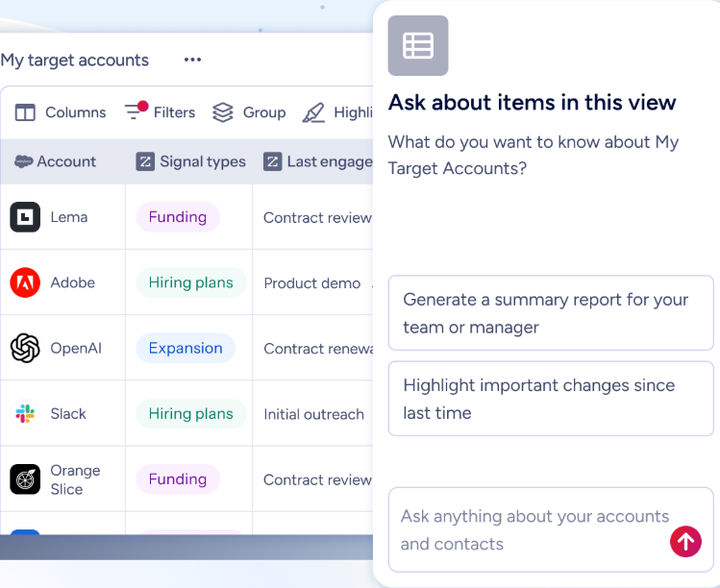Image resolution: width=720 pixels, height=588 pixels.
Task: Send the question with red arrow button
Action: tap(685, 542)
